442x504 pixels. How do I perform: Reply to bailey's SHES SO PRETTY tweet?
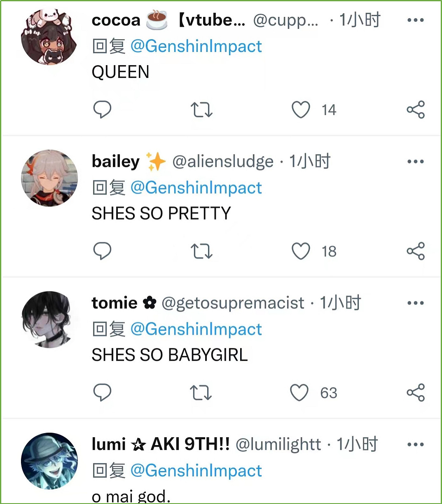pyautogui.click(x=102, y=251)
